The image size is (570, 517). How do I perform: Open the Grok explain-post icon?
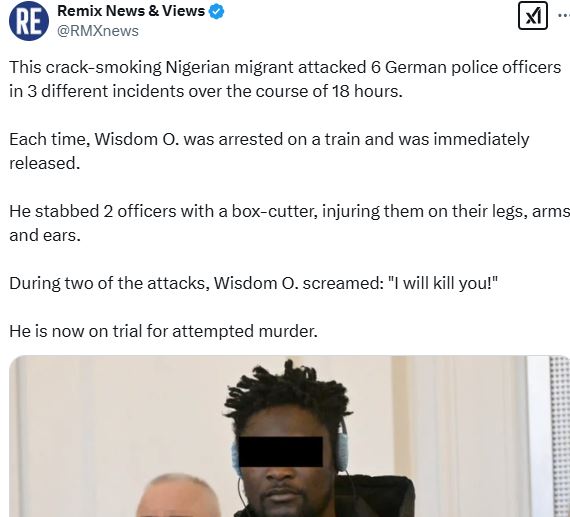533,16
